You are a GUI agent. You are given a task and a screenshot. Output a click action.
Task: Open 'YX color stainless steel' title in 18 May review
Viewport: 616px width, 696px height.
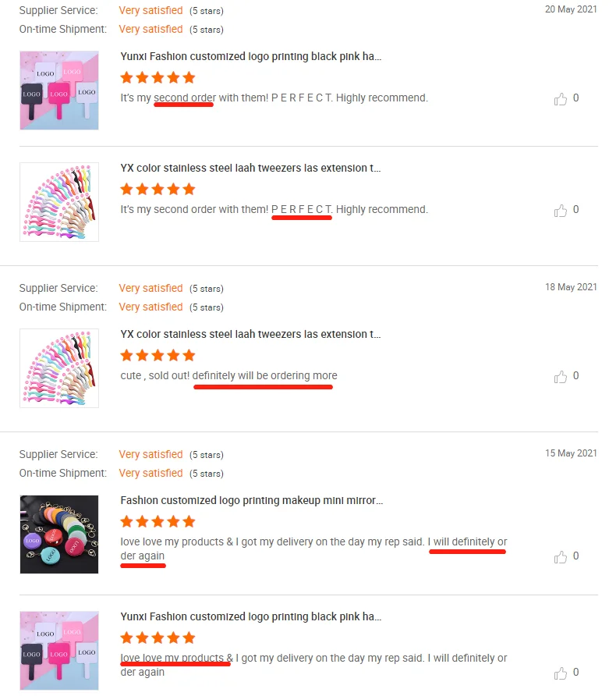click(250, 334)
